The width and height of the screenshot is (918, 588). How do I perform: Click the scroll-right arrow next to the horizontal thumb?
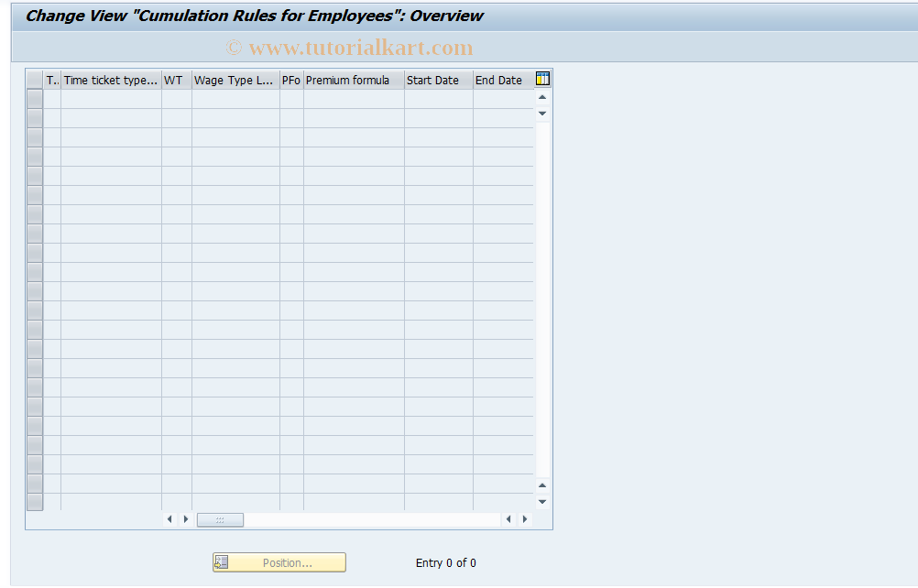tap(186, 519)
